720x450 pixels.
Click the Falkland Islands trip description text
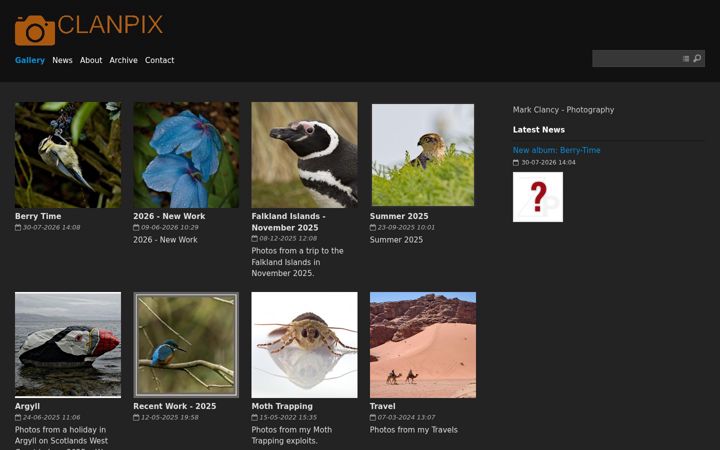(x=298, y=262)
